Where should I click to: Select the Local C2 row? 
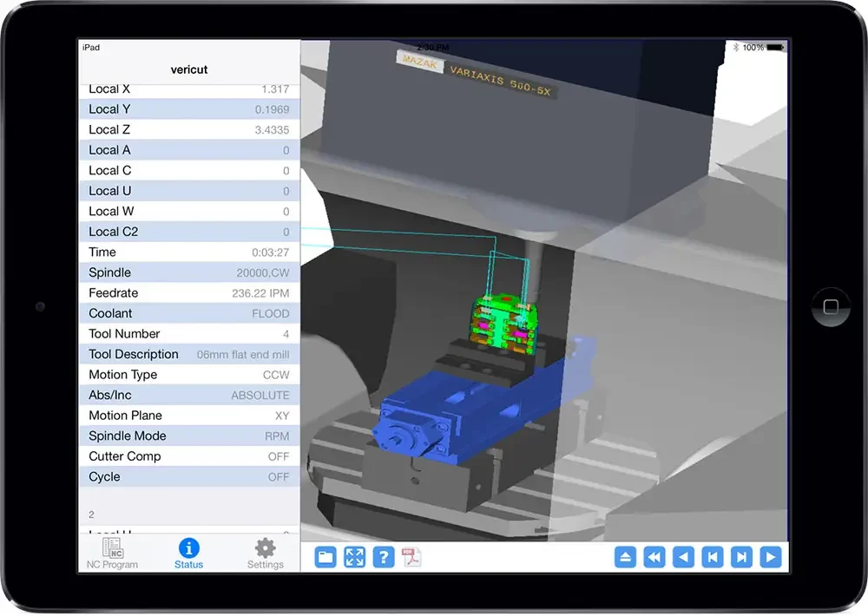[189, 232]
